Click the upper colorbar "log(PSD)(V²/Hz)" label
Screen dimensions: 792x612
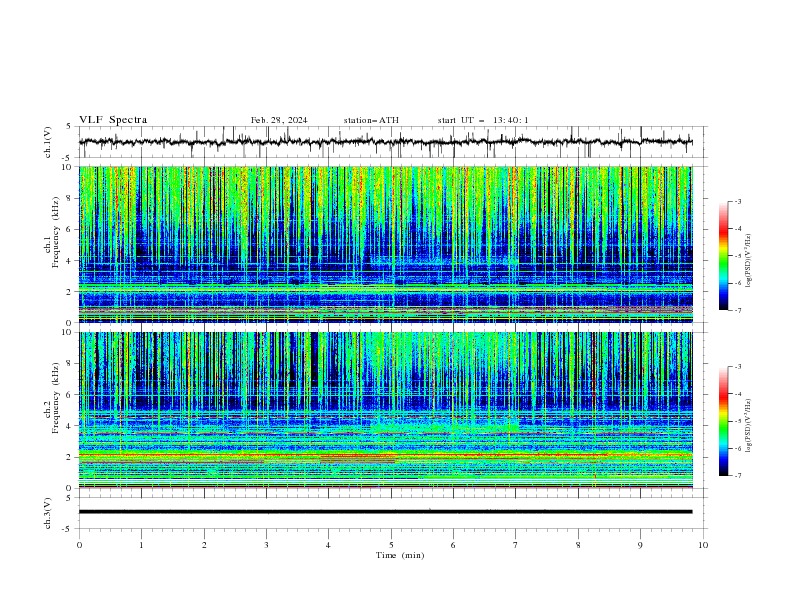point(749,261)
